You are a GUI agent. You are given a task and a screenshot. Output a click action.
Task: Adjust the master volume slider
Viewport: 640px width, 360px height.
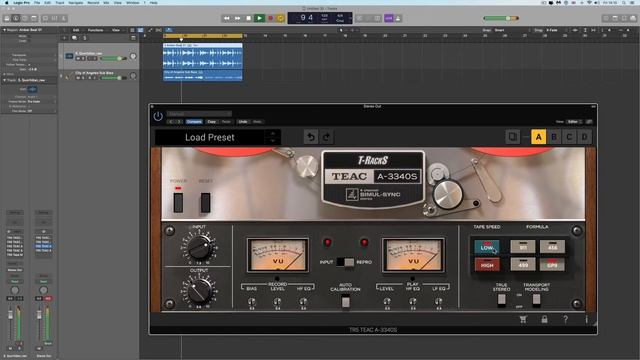(501, 18)
